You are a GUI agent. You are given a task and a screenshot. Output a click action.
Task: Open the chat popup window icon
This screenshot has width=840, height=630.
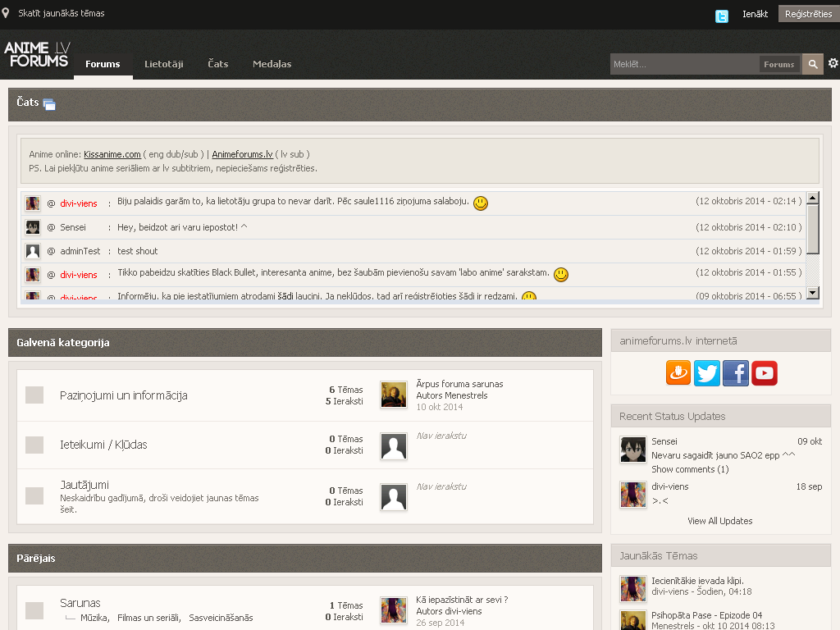pyautogui.click(x=49, y=104)
